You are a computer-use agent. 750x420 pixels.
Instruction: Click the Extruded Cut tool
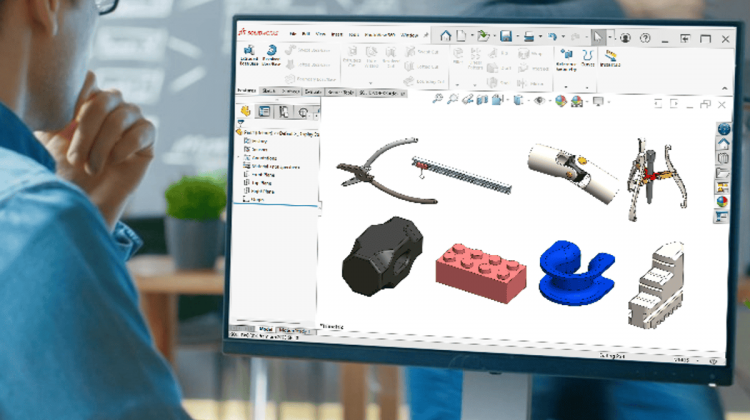(x=352, y=56)
